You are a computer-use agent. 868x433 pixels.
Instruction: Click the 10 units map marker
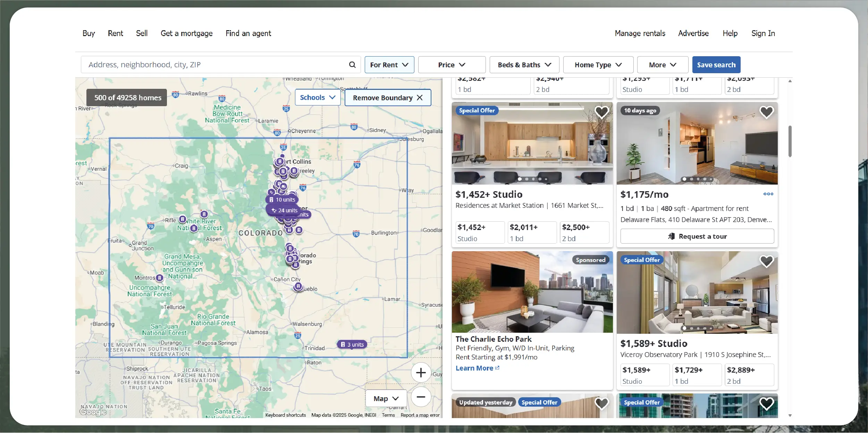pyautogui.click(x=282, y=199)
